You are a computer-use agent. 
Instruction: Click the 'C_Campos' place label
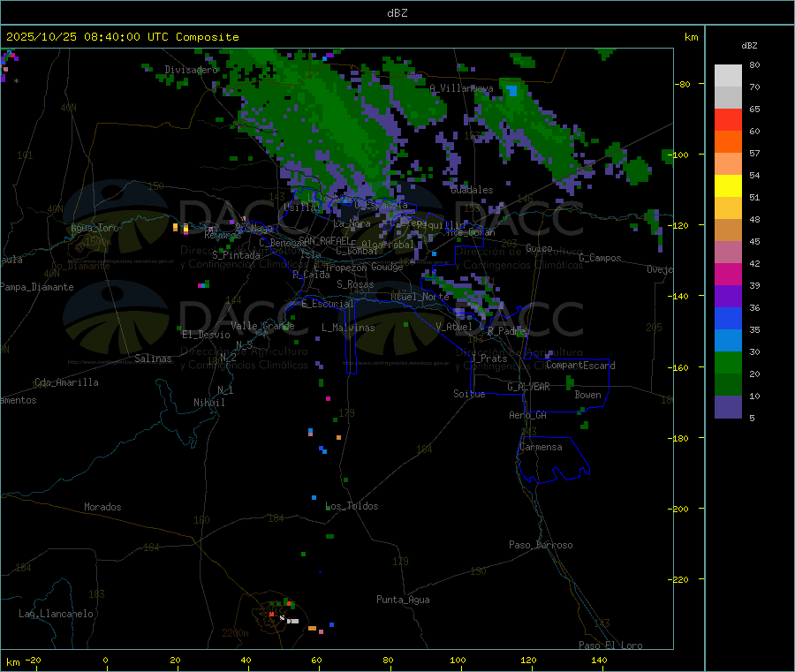click(x=600, y=258)
